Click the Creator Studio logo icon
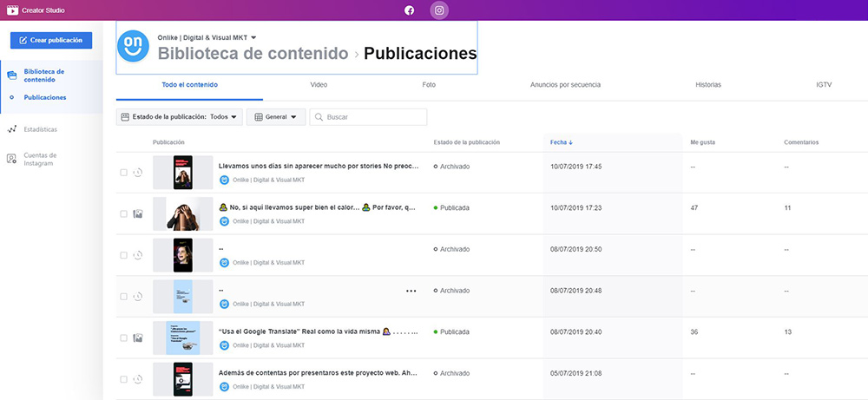 pyautogui.click(x=12, y=10)
